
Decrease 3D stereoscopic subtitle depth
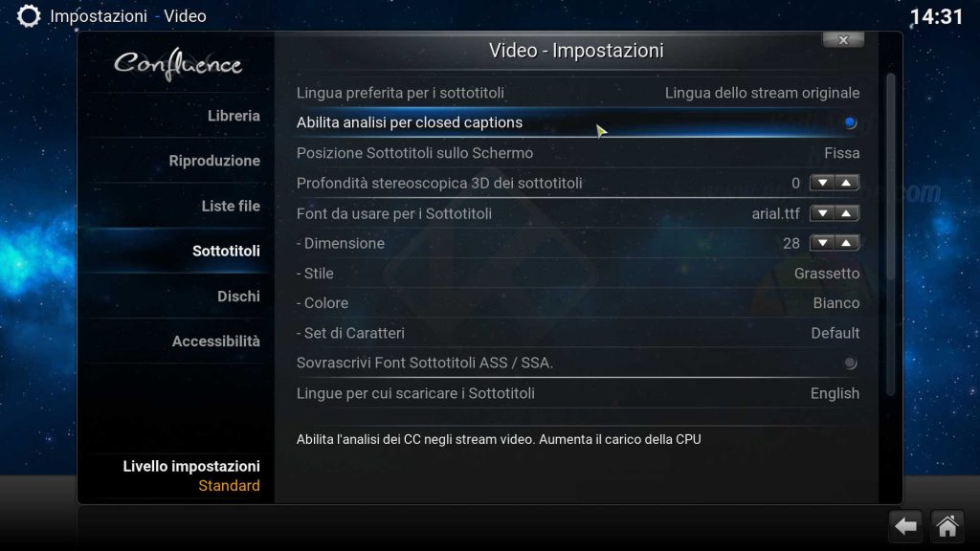pos(822,183)
